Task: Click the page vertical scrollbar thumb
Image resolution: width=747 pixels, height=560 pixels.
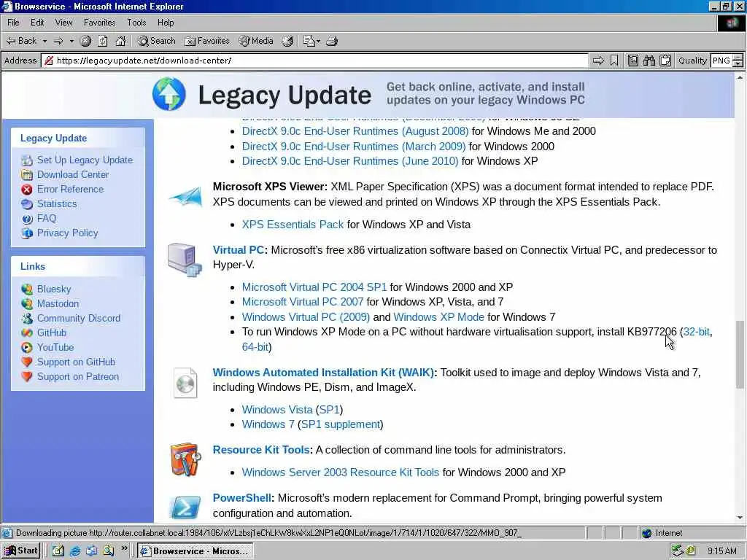Action: (740, 354)
